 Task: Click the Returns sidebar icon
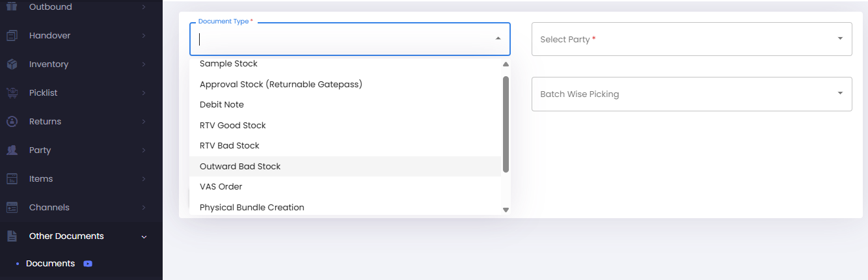(x=12, y=122)
